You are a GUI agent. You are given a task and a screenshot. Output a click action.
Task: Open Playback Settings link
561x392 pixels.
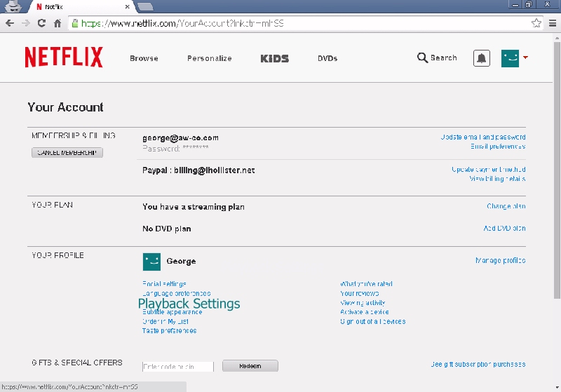[189, 304]
